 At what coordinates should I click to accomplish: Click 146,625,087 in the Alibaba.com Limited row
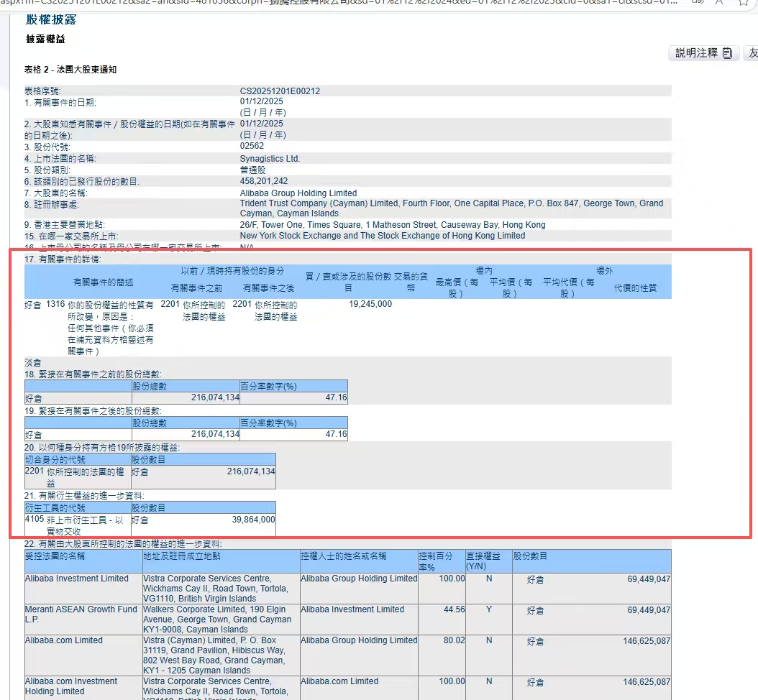click(647, 642)
